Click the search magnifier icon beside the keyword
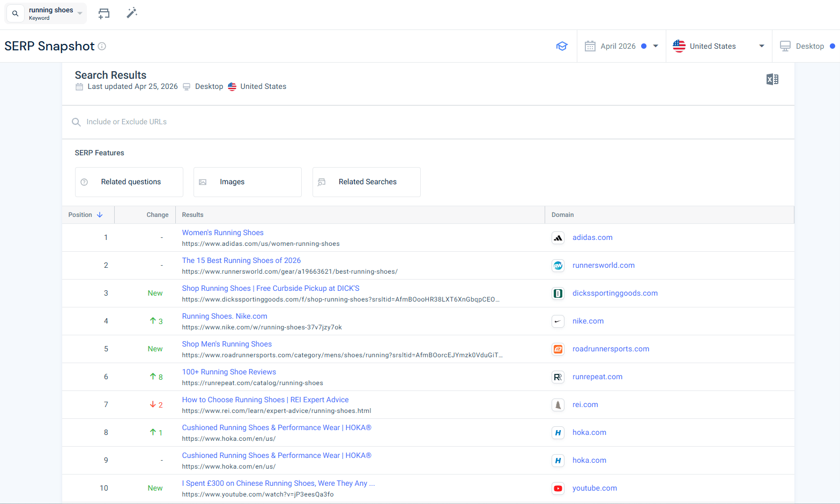840x504 pixels. pos(16,13)
